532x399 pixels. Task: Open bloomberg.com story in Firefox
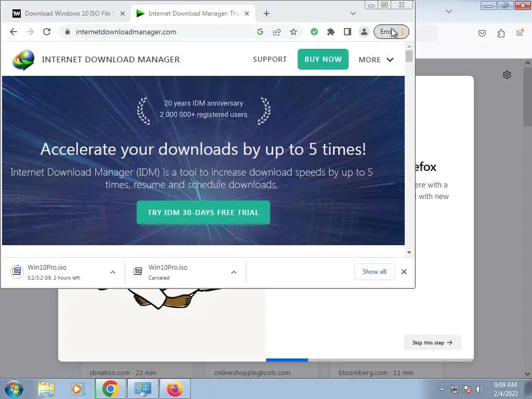coord(376,373)
